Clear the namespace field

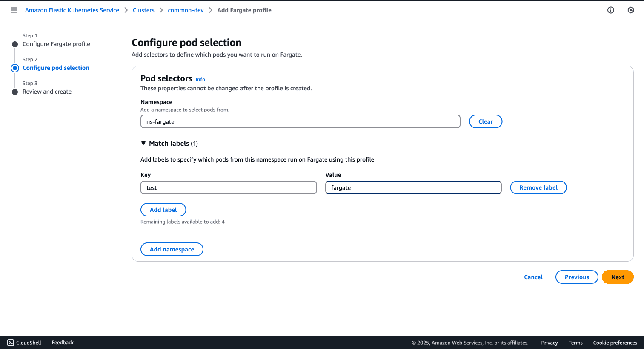pyautogui.click(x=485, y=121)
